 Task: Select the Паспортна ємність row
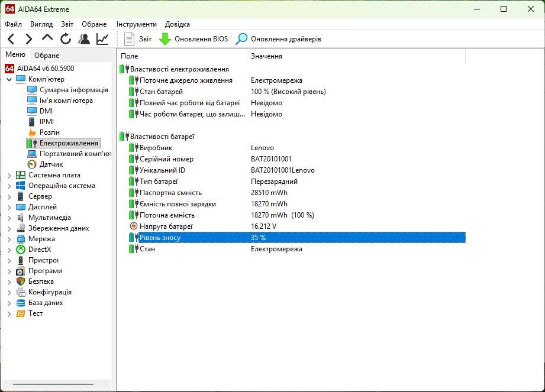[297, 193]
